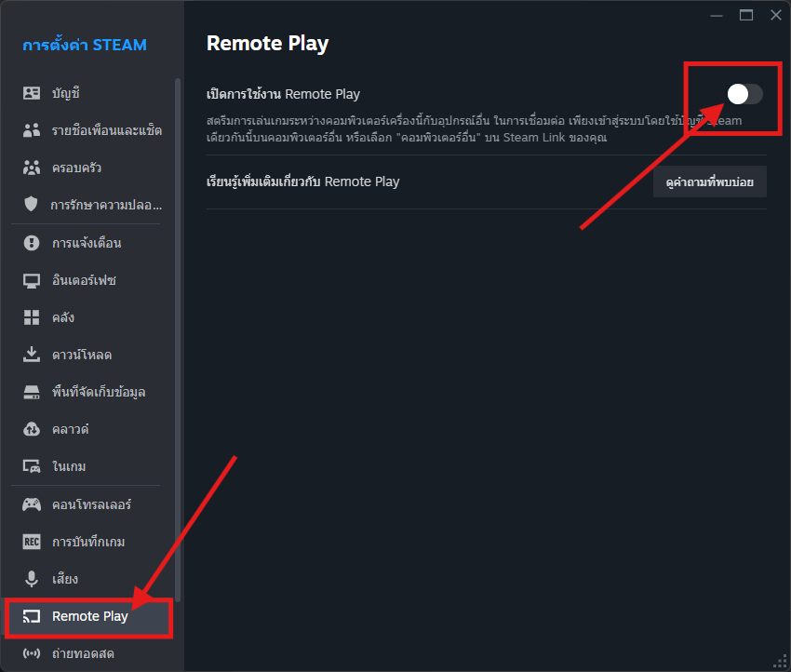This screenshot has height=672, width=791.
Task: Click the Voice (เสียง) microphone icon
Action: click(x=32, y=579)
